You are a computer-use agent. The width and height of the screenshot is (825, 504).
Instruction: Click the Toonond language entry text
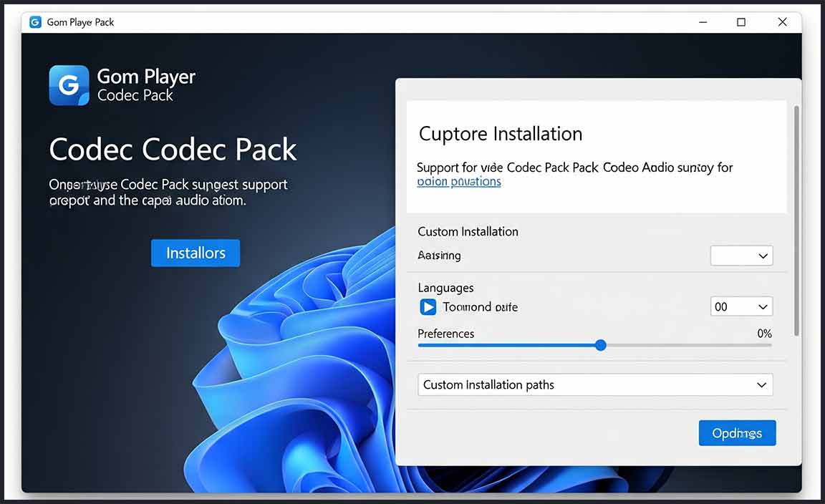480,306
